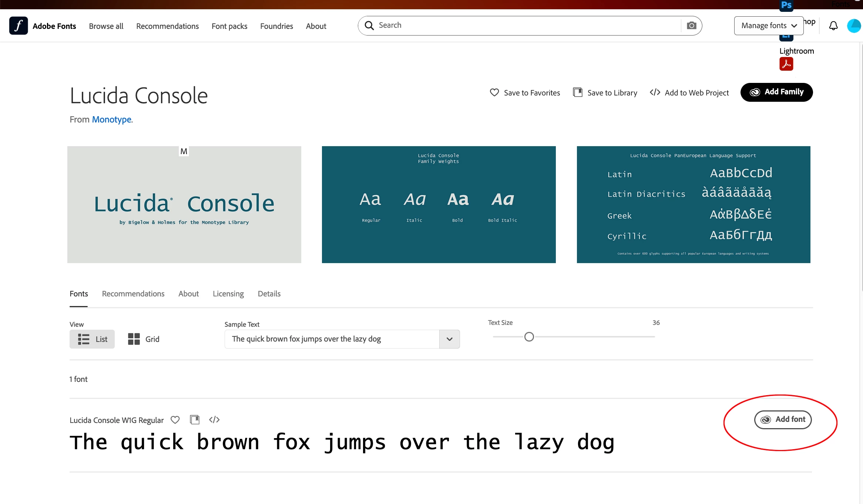Select the Details tab
Viewport: 863px width, 504px height.
click(x=269, y=294)
